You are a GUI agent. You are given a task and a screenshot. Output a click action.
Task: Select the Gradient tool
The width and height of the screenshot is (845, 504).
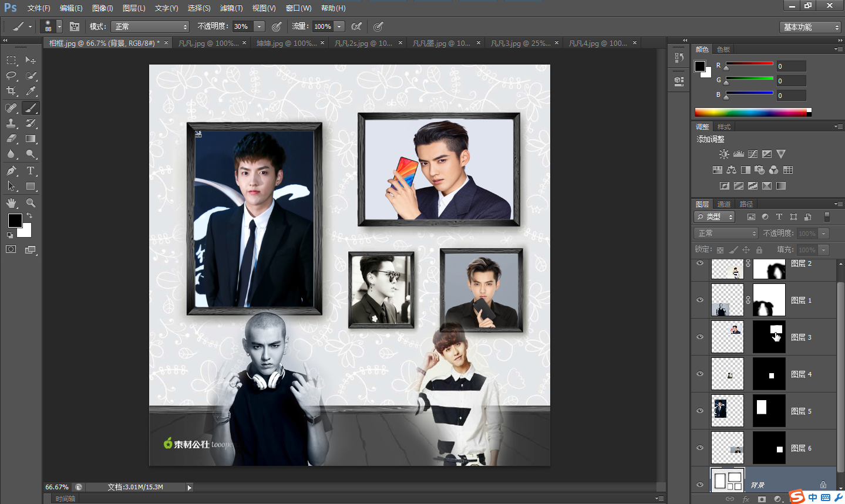point(31,139)
